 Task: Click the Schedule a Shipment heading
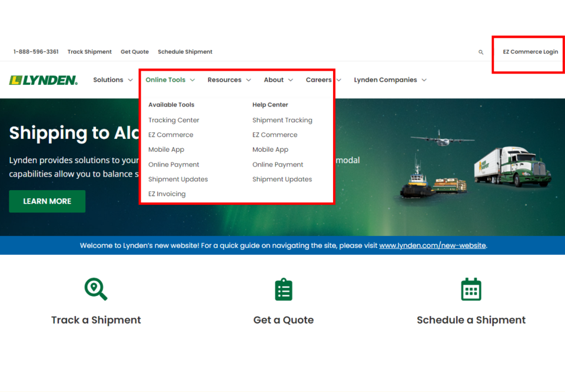click(x=471, y=320)
